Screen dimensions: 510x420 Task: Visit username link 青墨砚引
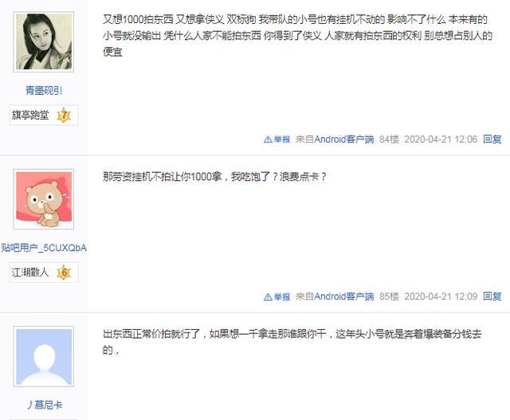[44, 90]
